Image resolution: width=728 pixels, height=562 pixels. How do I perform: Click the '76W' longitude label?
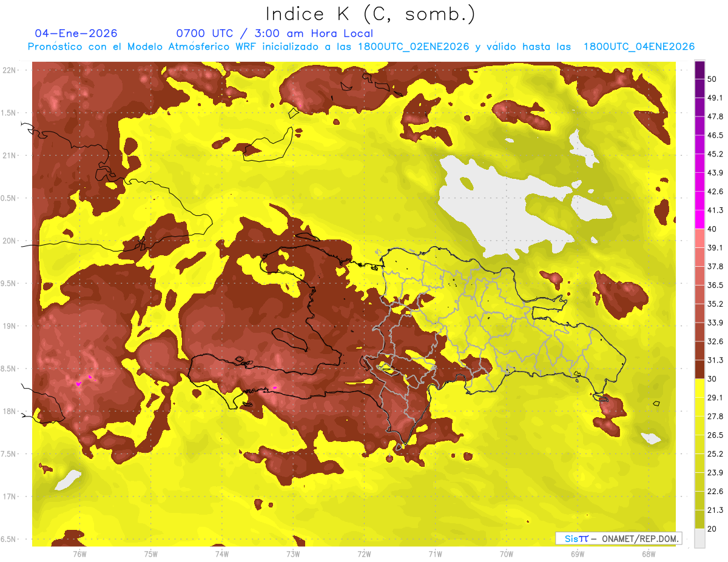(79, 554)
